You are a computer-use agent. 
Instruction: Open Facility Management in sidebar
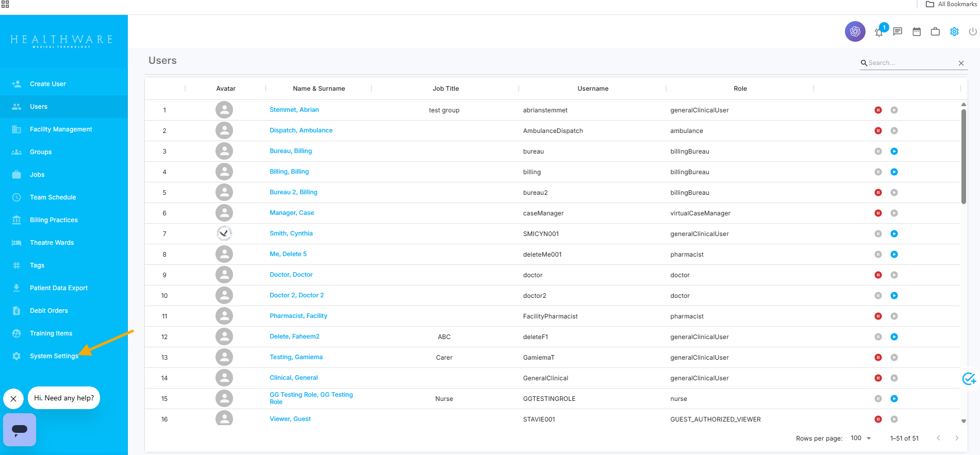(61, 129)
